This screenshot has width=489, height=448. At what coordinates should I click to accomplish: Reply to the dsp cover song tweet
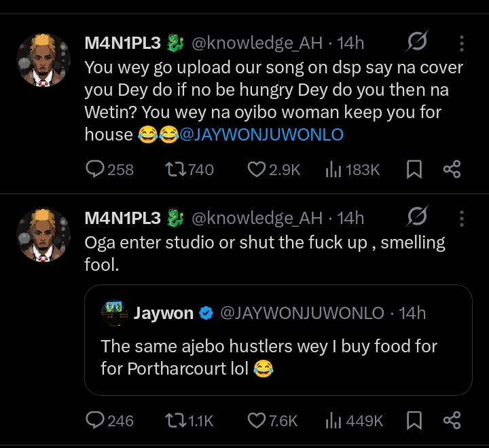pyautogui.click(x=96, y=170)
